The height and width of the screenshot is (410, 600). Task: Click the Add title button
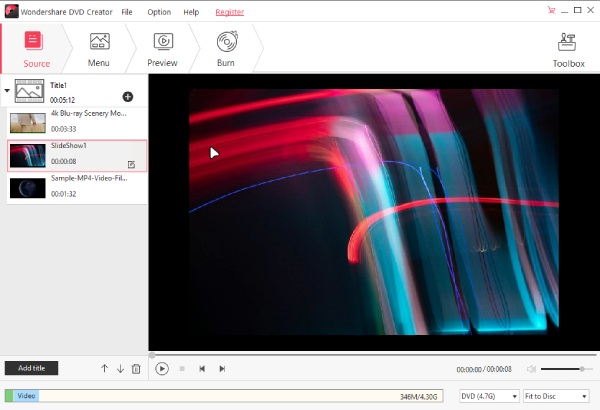[31, 368]
